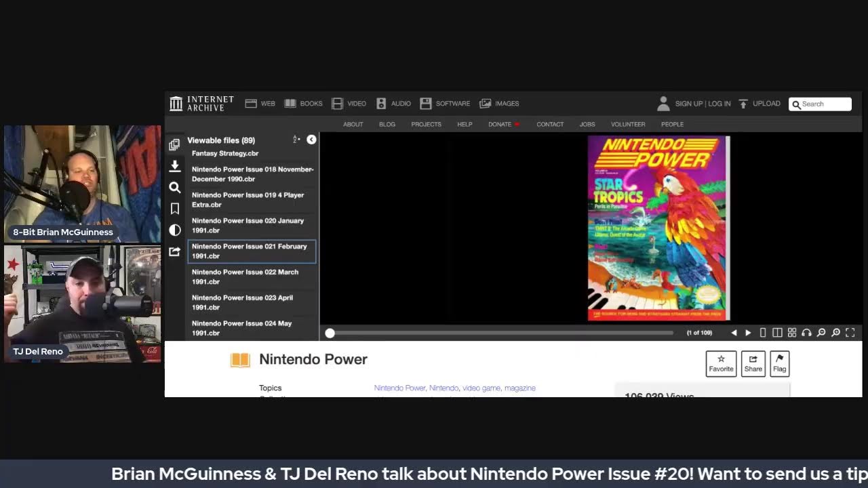
Task: Open the PROJECTS link
Action: pyautogui.click(x=426, y=124)
